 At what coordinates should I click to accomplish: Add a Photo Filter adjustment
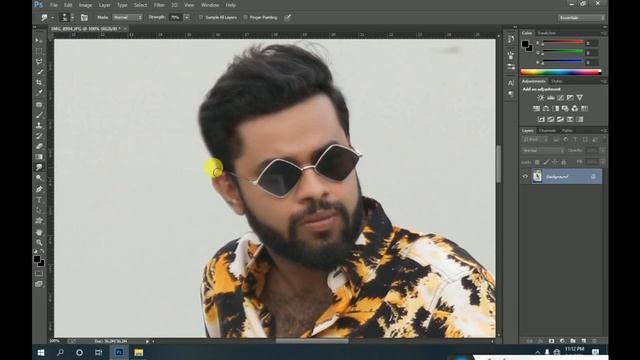point(565,109)
